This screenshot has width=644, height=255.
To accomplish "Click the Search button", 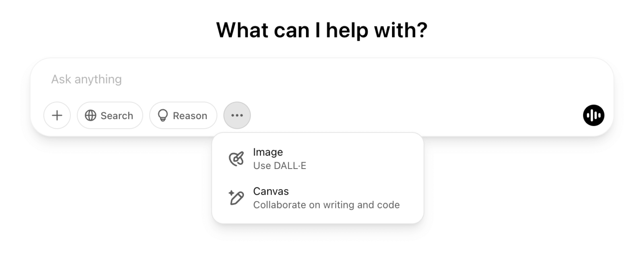I will pyautogui.click(x=110, y=115).
